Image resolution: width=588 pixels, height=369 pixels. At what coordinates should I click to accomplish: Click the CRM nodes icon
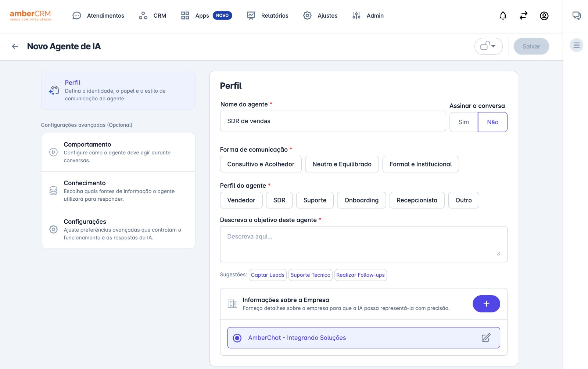pos(143,15)
